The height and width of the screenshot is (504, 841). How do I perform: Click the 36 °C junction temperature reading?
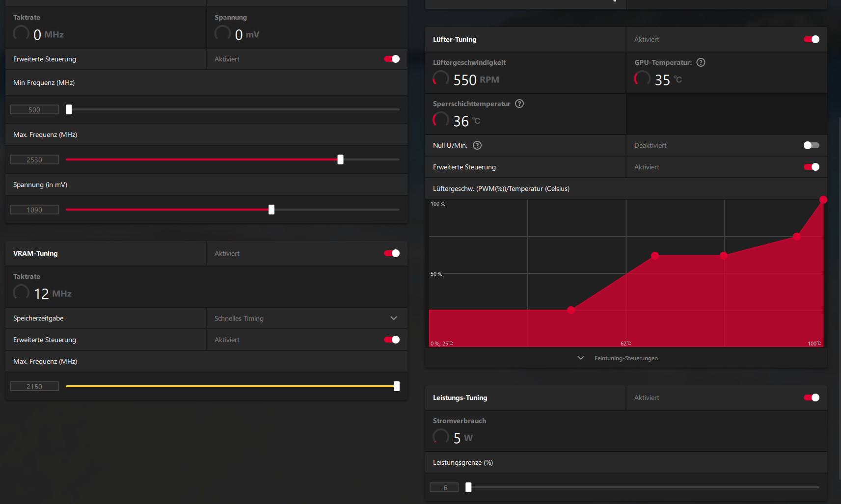[467, 121]
